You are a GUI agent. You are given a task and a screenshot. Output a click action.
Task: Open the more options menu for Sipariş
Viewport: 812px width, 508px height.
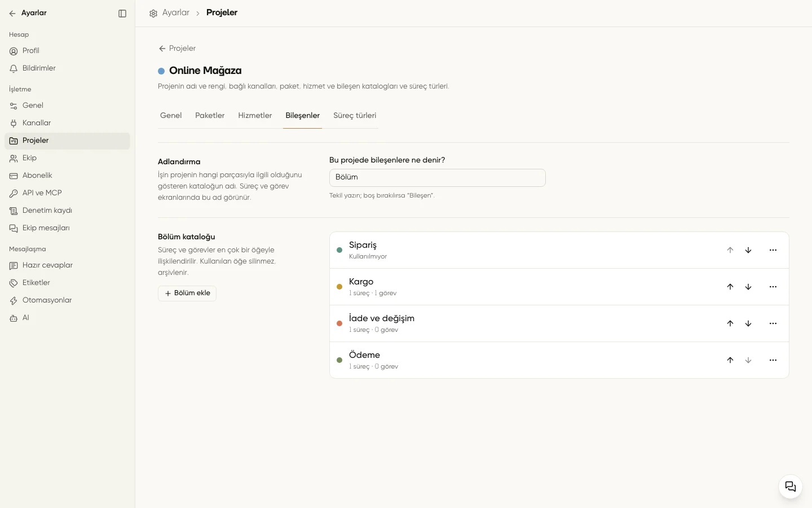tap(773, 250)
